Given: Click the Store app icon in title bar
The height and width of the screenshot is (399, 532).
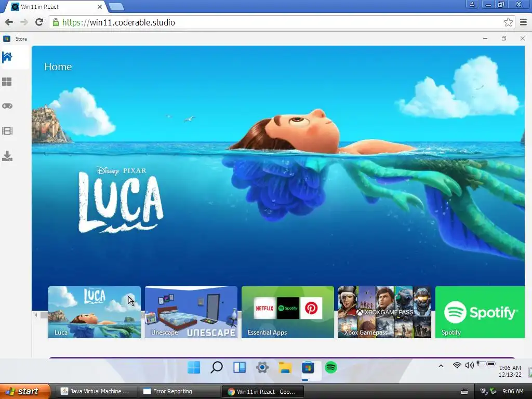Looking at the screenshot, I should pyautogui.click(x=6, y=38).
